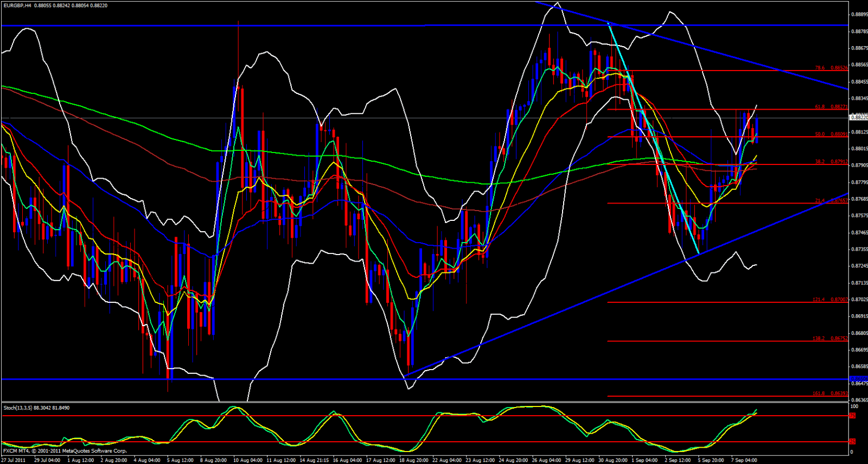Click the EURGBP,H4 symbol title text
Screen dimensions: 868x464
pyautogui.click(x=17, y=5)
